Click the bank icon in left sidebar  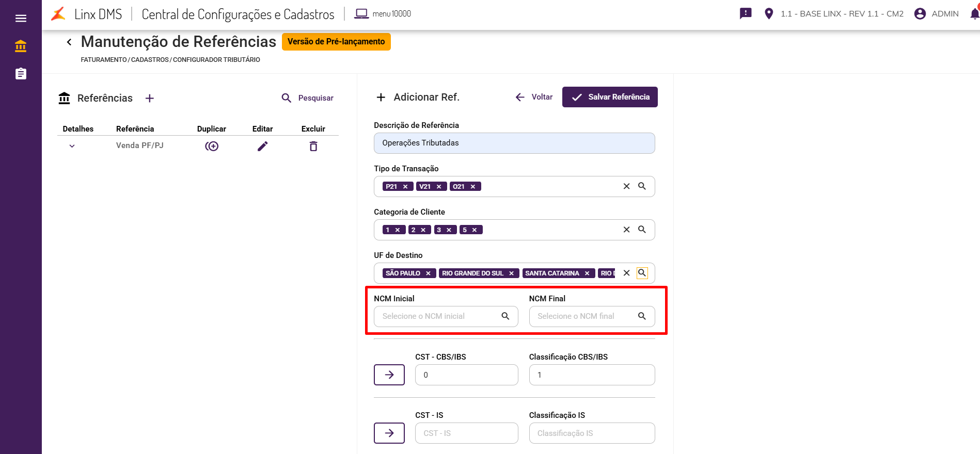21,46
